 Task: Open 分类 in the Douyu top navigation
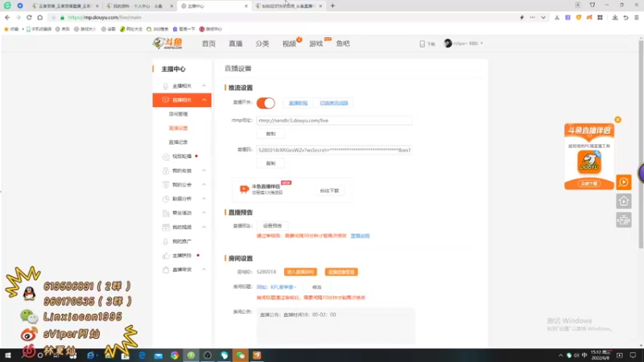point(262,43)
